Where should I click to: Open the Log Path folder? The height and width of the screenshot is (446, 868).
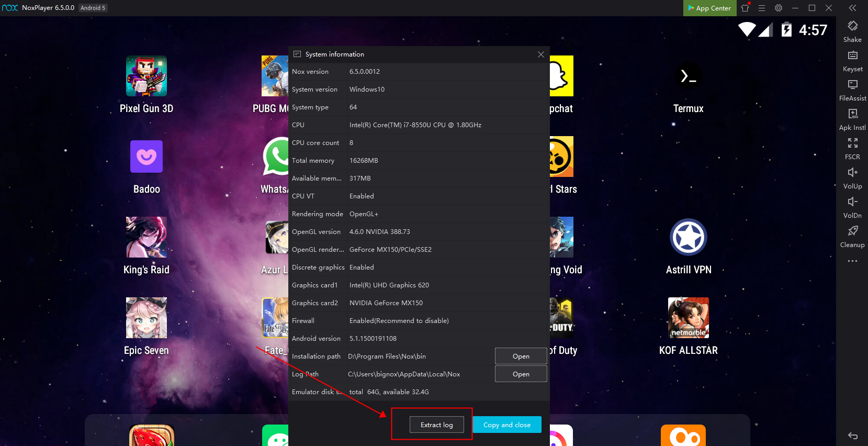point(521,374)
